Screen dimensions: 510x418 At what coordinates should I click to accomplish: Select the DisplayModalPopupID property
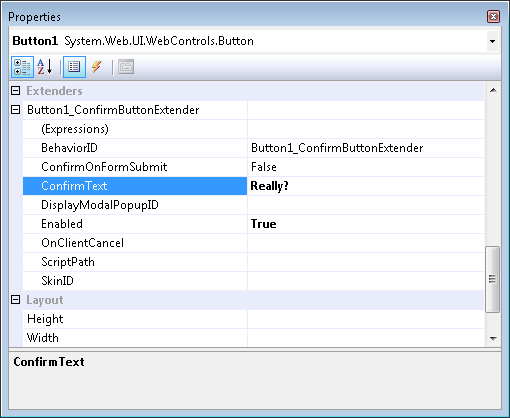[x=135, y=205]
